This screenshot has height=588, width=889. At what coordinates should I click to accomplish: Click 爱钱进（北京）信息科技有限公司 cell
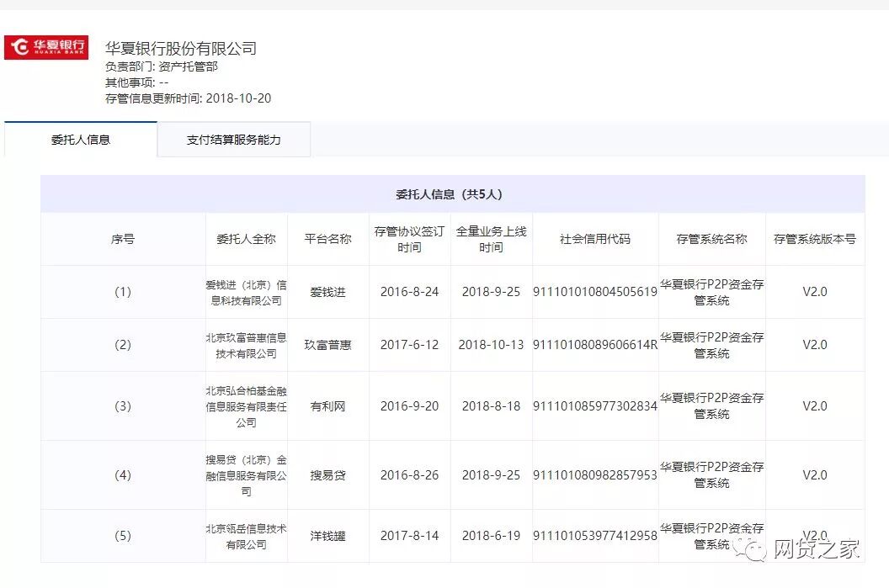[x=246, y=292]
